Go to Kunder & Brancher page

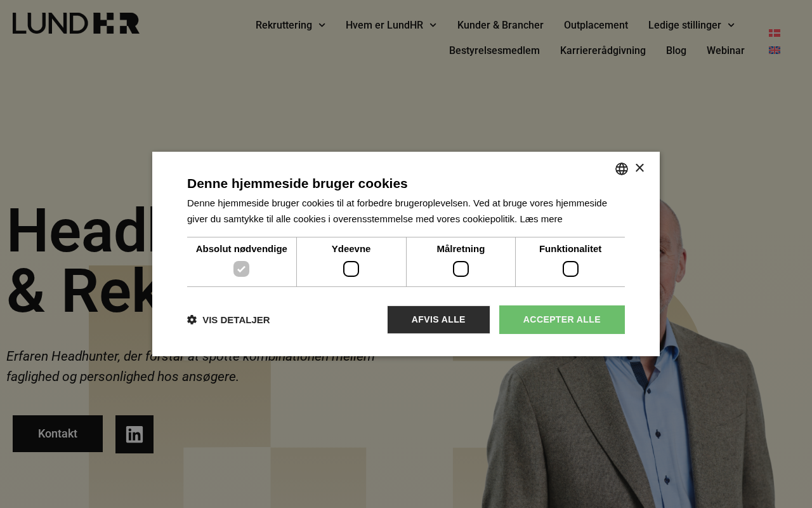[x=500, y=25]
